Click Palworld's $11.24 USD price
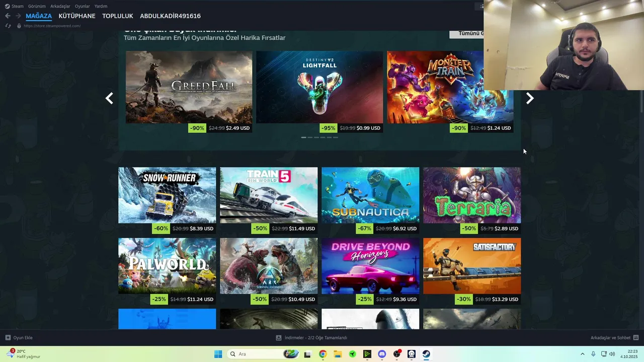The image size is (644, 362). (x=200, y=299)
